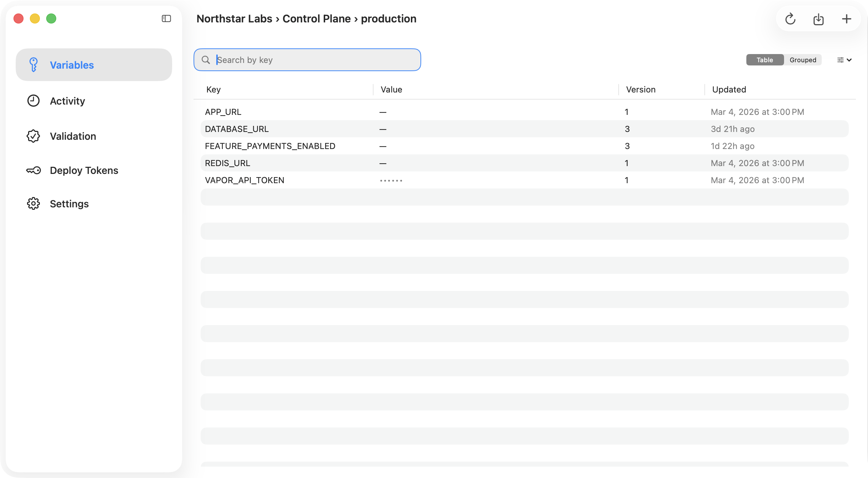Reveal the VAPOR_API_TOKEN hidden value

point(390,180)
